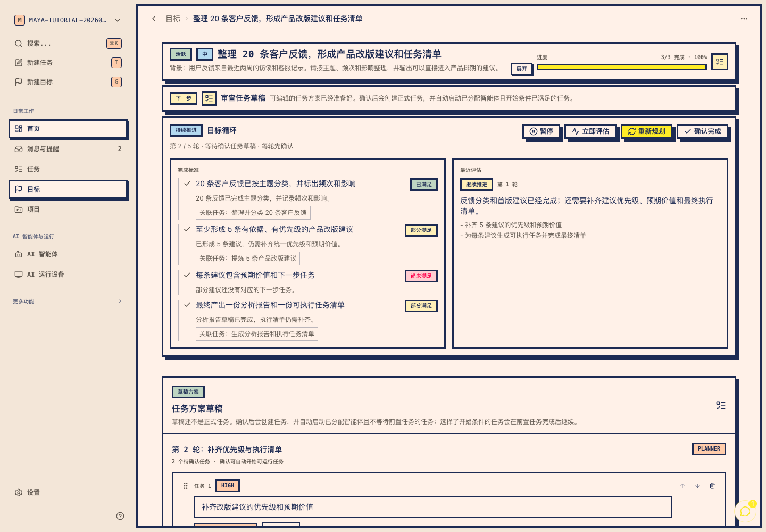Open 消息与提醒 menu item
Image resolution: width=766 pixels, height=532 pixels.
68,149
